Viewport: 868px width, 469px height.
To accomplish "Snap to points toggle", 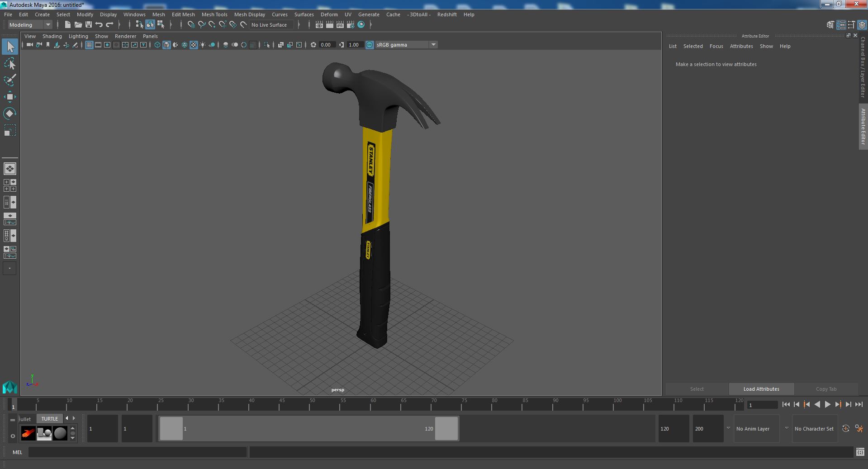I will pos(212,25).
